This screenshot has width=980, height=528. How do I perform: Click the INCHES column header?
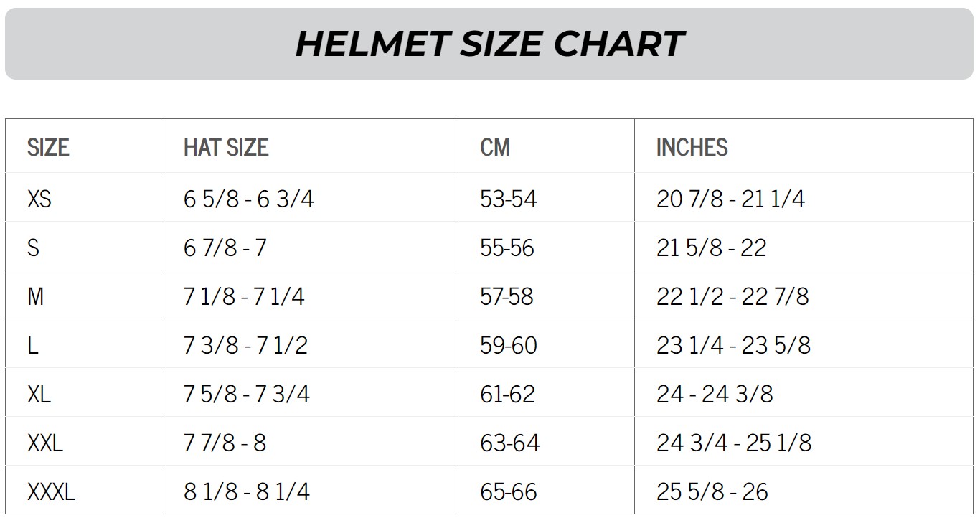tap(692, 148)
